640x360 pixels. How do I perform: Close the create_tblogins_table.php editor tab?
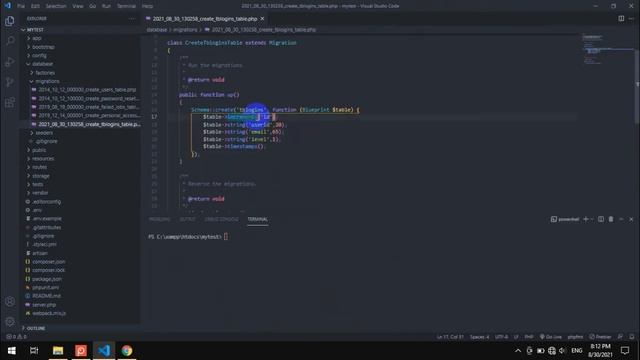click(262, 19)
